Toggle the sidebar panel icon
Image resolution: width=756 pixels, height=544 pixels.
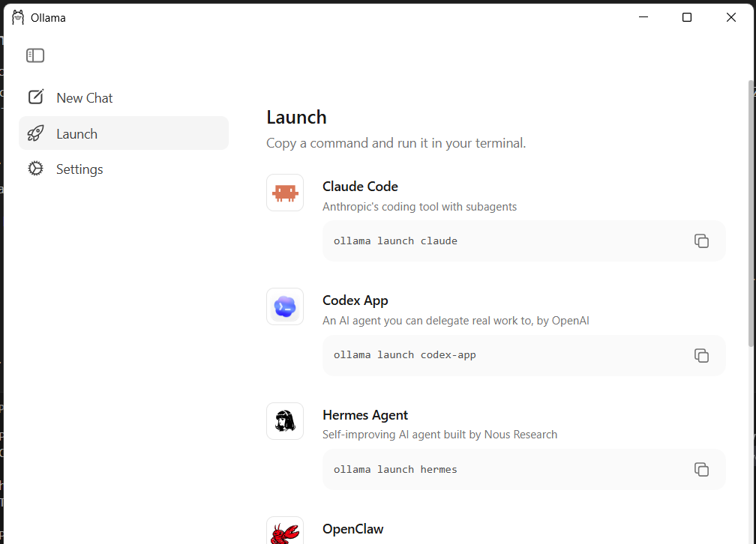click(35, 55)
